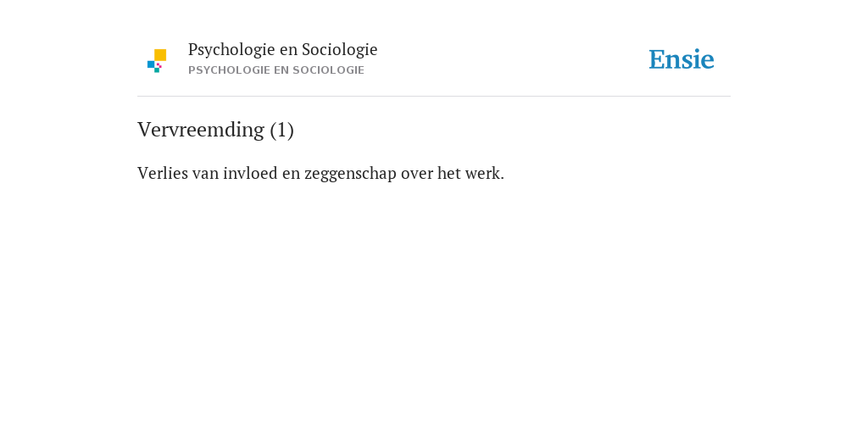The image size is (868, 434).
Task: Select the Vervreemding (1) heading
Action: click(x=215, y=130)
